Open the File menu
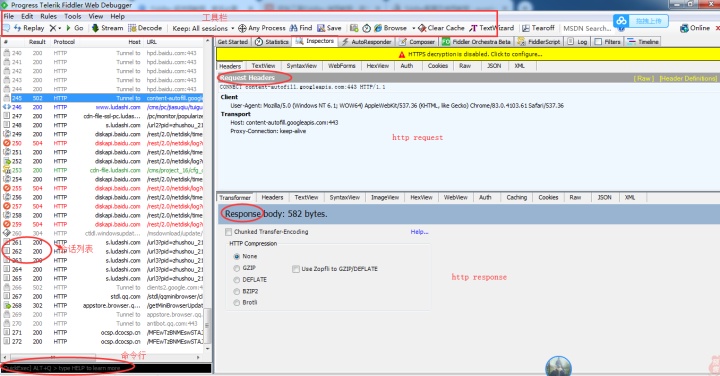Image resolution: width=720 pixels, height=376 pixels. tap(9, 16)
